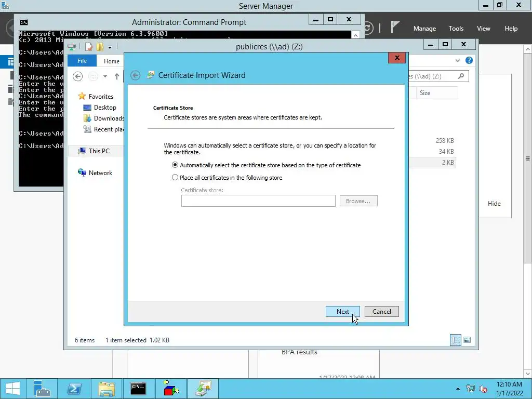Screen dimensions: 532x399
Task: Click the network drive icon in Explorer title bar
Action: click(x=72, y=46)
